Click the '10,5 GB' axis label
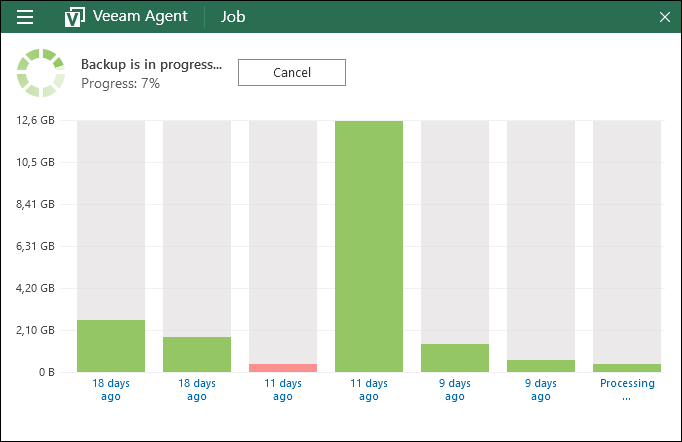 coord(35,162)
